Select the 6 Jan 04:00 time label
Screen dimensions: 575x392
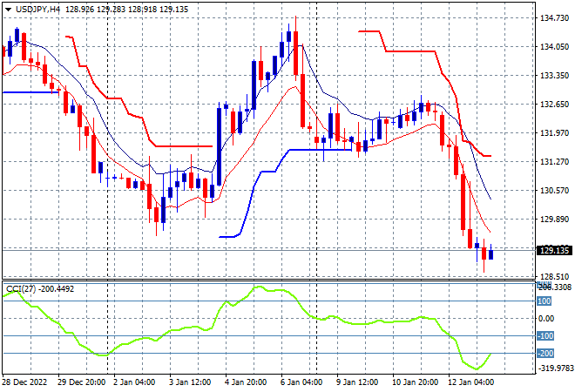pos(301,382)
